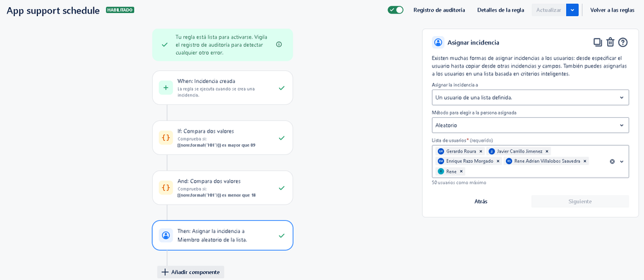Click the braces icon on If: Compara dos valores
This screenshot has height=280, width=644.
166,138
